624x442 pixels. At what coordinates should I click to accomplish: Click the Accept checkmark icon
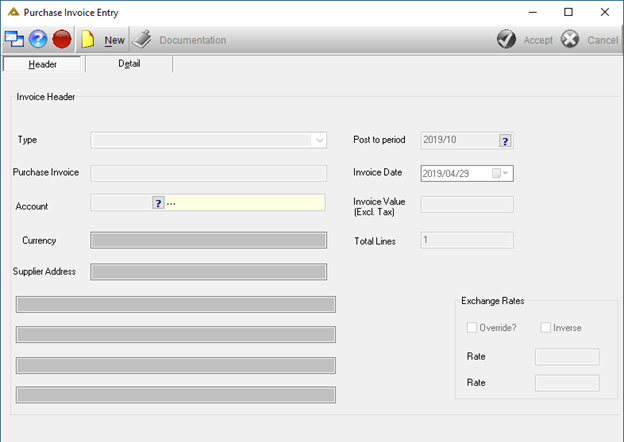[506, 39]
